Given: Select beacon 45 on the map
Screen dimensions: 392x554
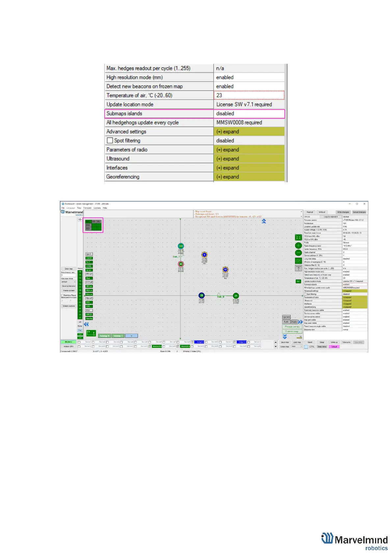Looking at the screenshot, I should (x=181, y=264).
